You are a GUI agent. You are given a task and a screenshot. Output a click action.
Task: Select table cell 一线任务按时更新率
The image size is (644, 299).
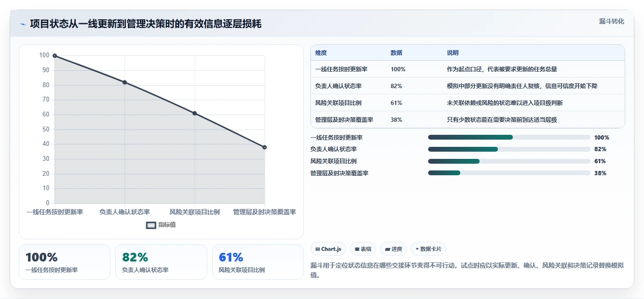(x=341, y=69)
